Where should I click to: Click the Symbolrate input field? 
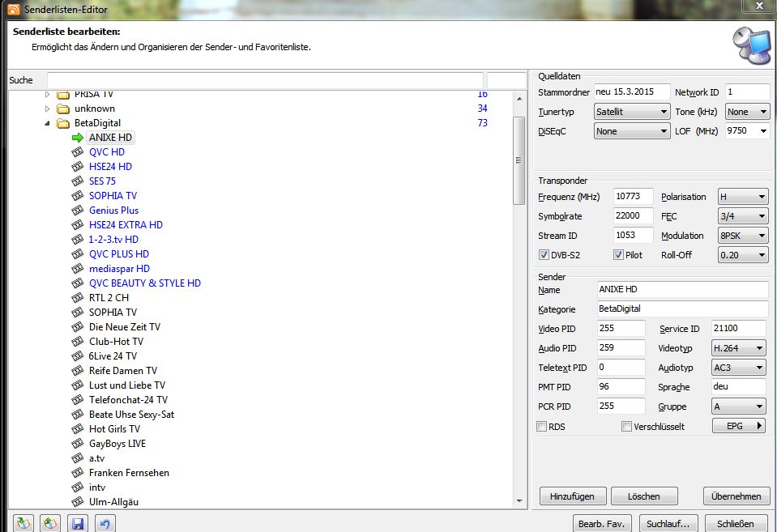coord(634,216)
